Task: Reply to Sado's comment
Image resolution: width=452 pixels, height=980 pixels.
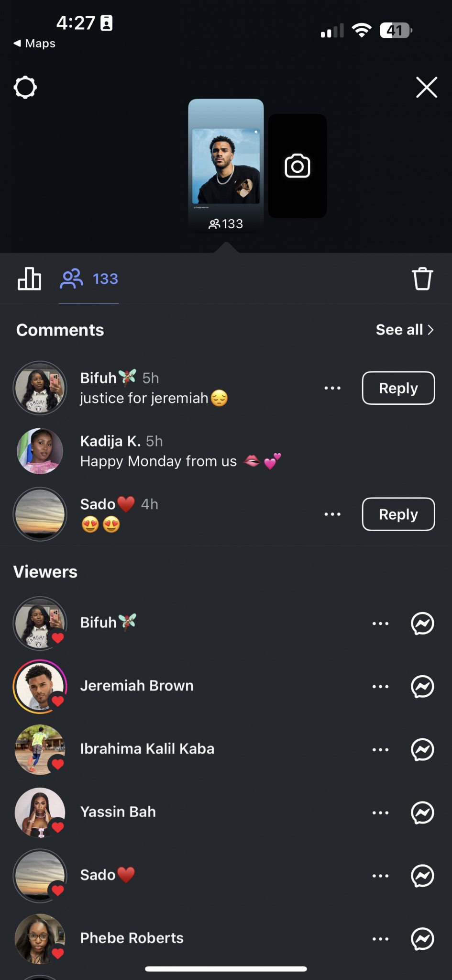Action: pyautogui.click(x=398, y=514)
